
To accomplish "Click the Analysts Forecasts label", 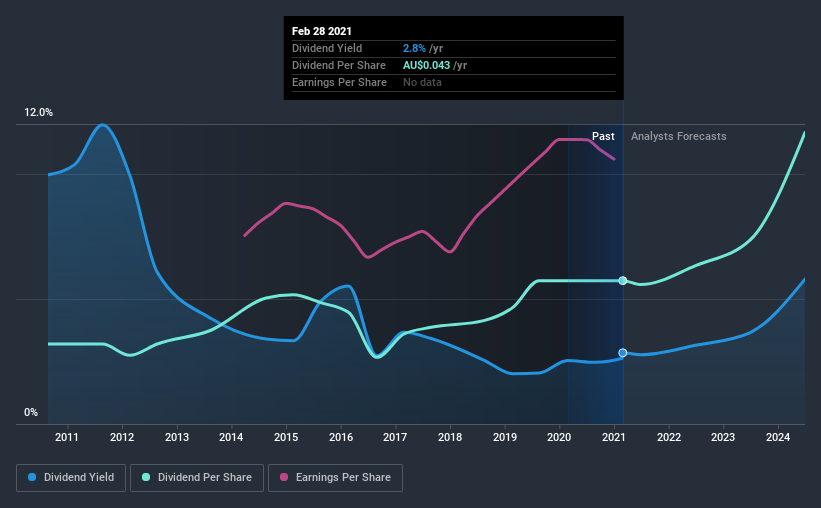I will pos(679,136).
